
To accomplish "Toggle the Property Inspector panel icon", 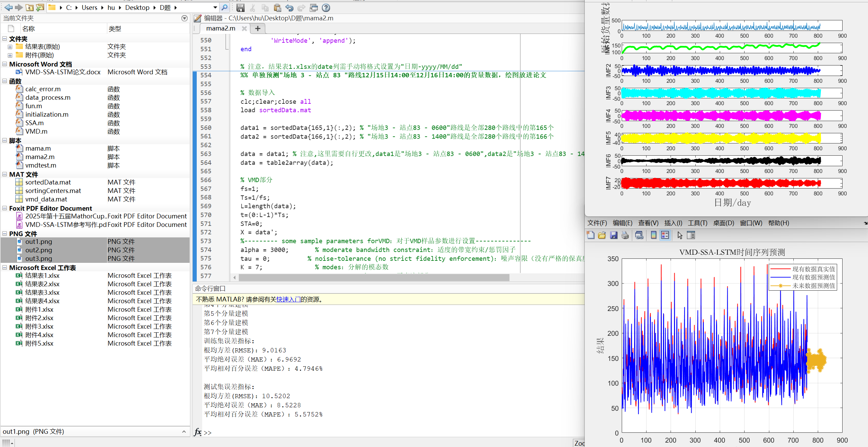I will pos(691,235).
